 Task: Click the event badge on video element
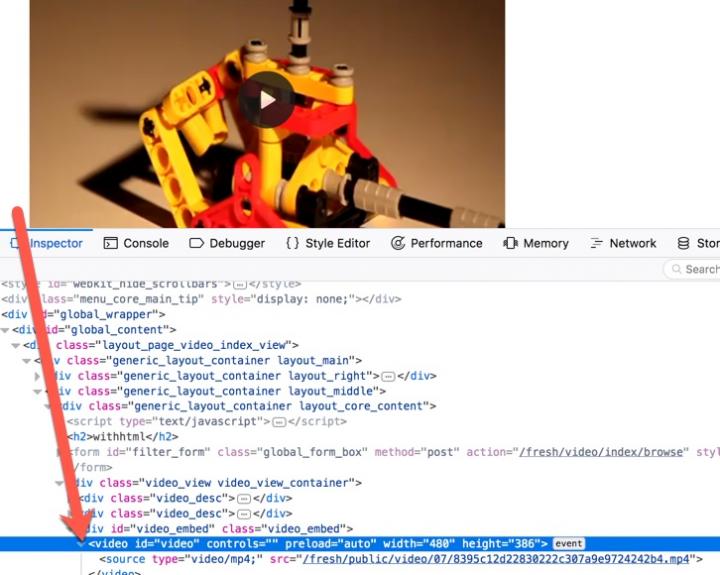point(568,544)
